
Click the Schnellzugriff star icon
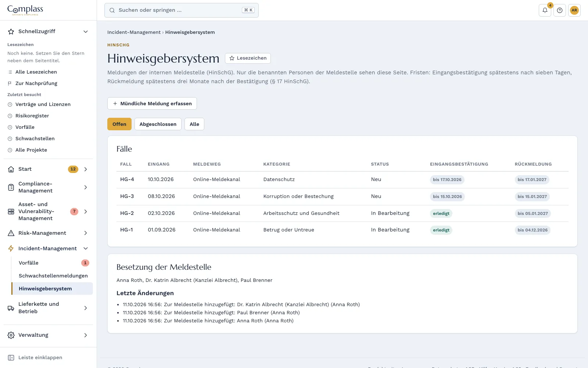(x=11, y=32)
